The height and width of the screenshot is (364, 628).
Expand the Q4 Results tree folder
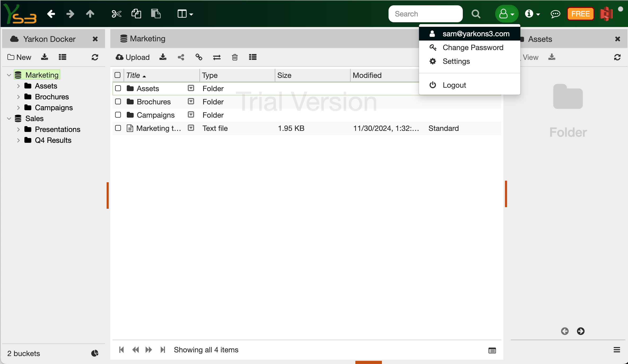click(x=18, y=140)
